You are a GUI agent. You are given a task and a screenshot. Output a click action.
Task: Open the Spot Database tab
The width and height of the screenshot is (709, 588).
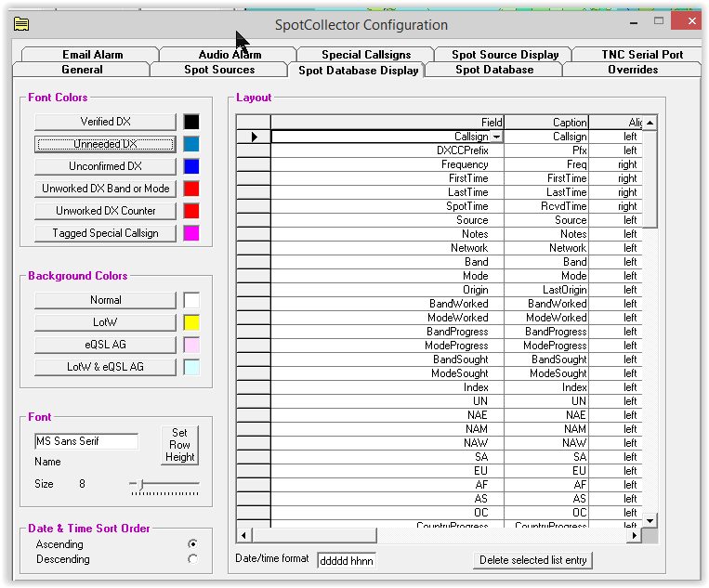(x=494, y=70)
